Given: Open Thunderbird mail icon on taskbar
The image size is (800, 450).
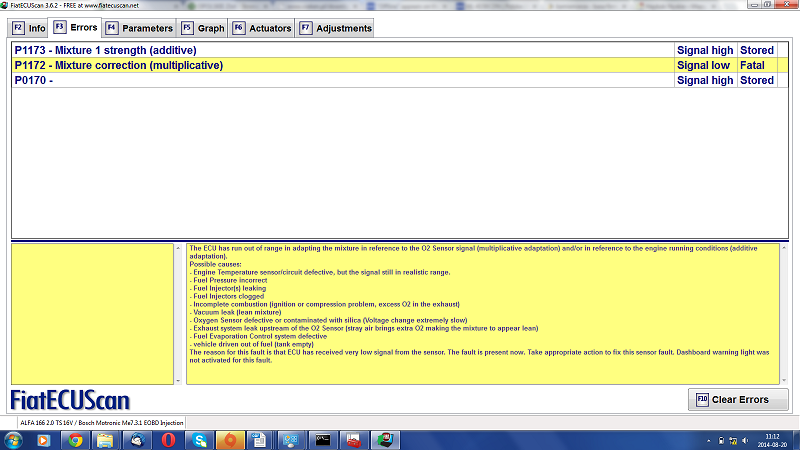Looking at the screenshot, I should [137, 440].
